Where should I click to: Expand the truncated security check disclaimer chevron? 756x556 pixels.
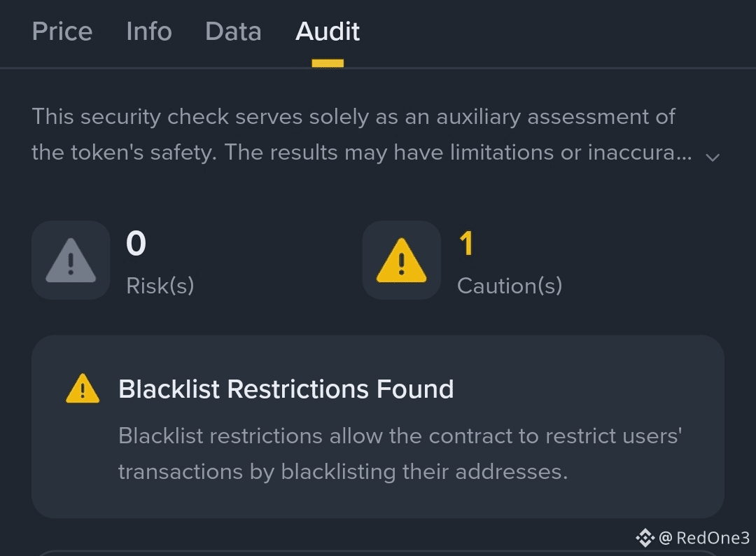(x=713, y=157)
